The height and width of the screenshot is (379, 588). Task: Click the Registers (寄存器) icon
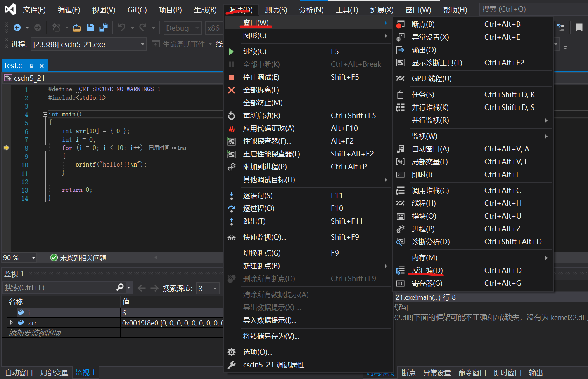tap(400, 283)
